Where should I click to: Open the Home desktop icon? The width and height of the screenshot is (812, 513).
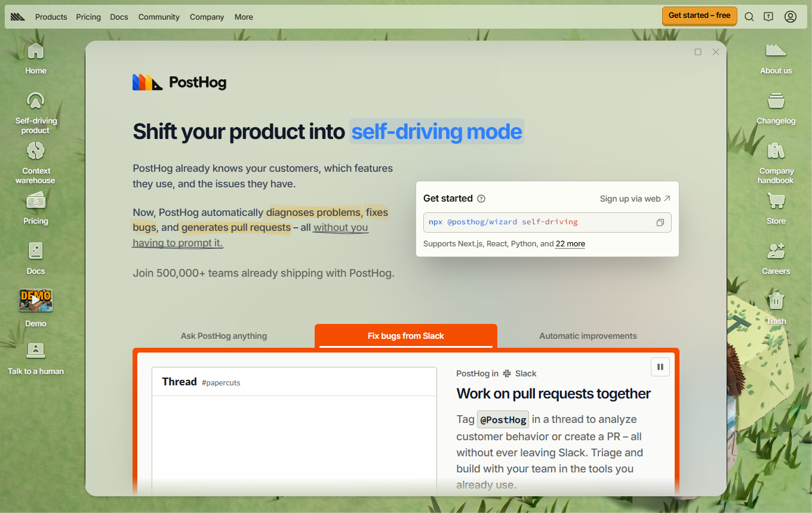pos(36,58)
